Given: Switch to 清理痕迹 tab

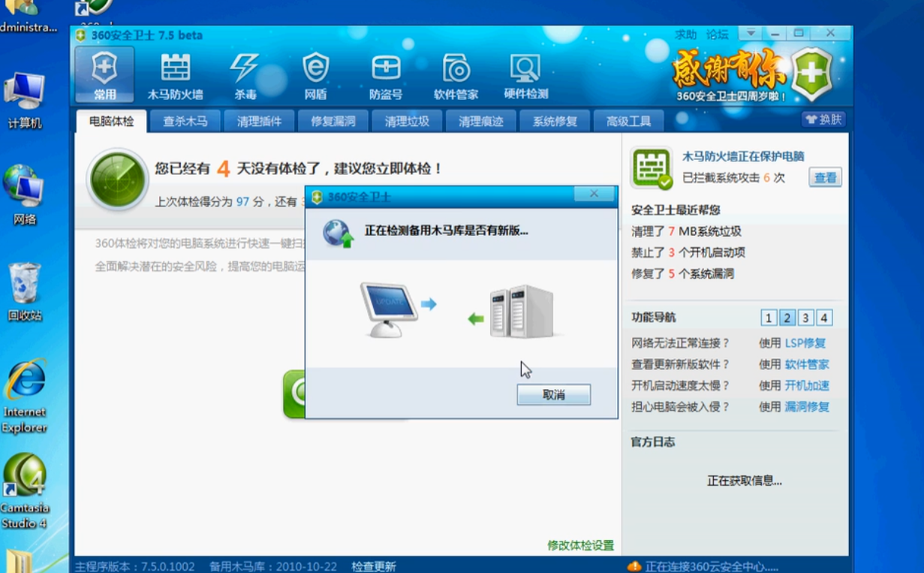Looking at the screenshot, I should coord(480,122).
